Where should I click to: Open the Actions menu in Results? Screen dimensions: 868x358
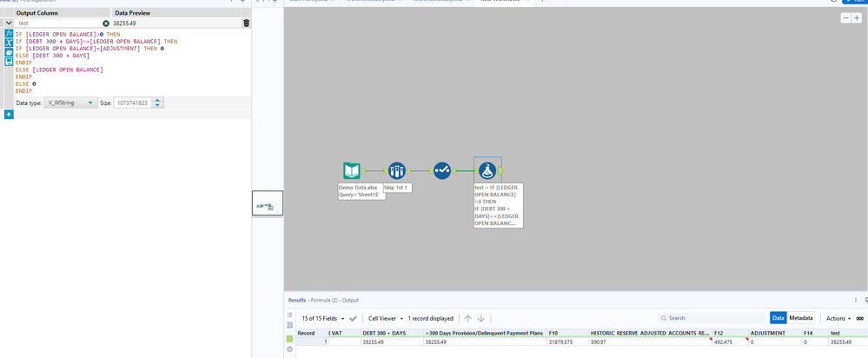[838, 318]
